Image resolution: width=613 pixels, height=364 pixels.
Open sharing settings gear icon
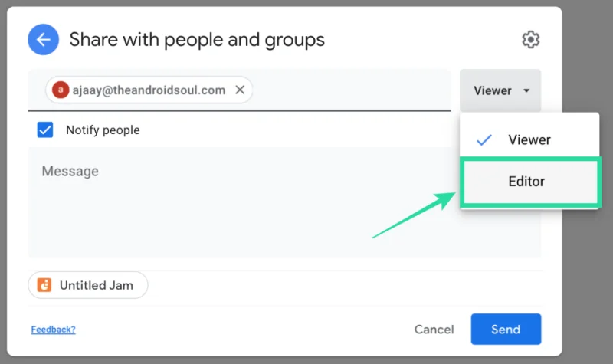click(x=530, y=40)
